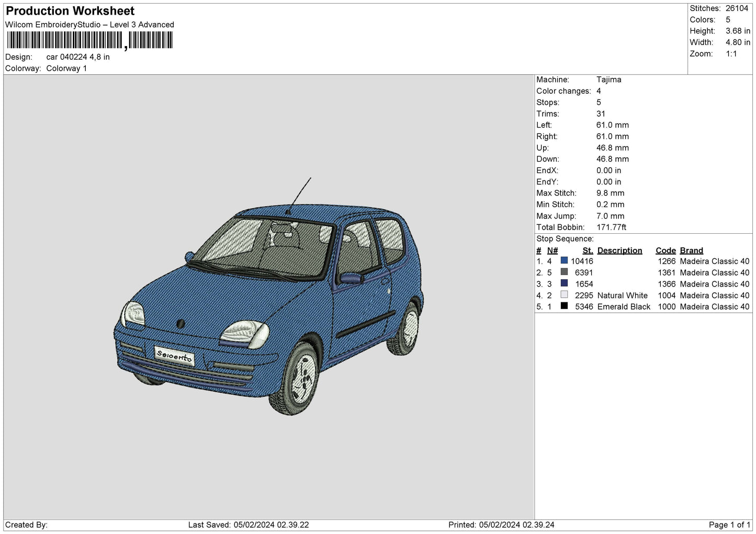Screen dimensions: 756x534
Task: Click the Machine value 'Tajima'
Action: (609, 79)
